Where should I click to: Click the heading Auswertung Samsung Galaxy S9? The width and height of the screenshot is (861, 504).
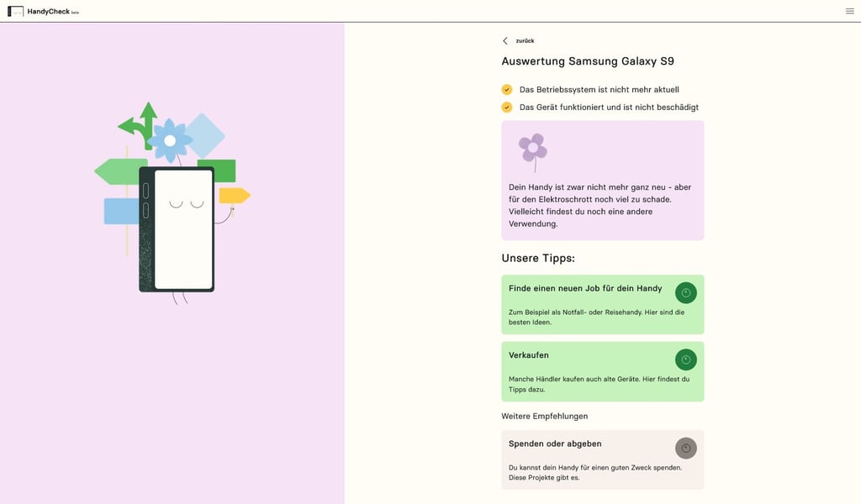588,61
